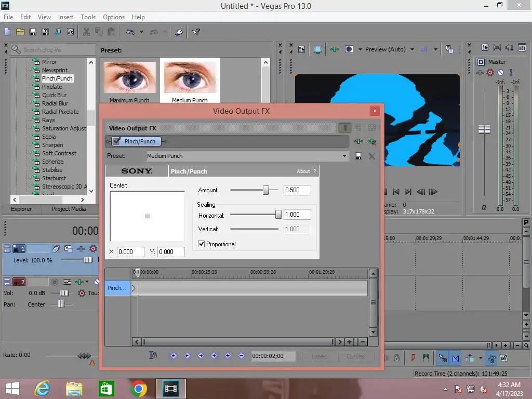Screen dimensions: 532x399
Task: Click copy snapshot icon in preview toolbar
Action: pyautogui.click(x=449, y=49)
